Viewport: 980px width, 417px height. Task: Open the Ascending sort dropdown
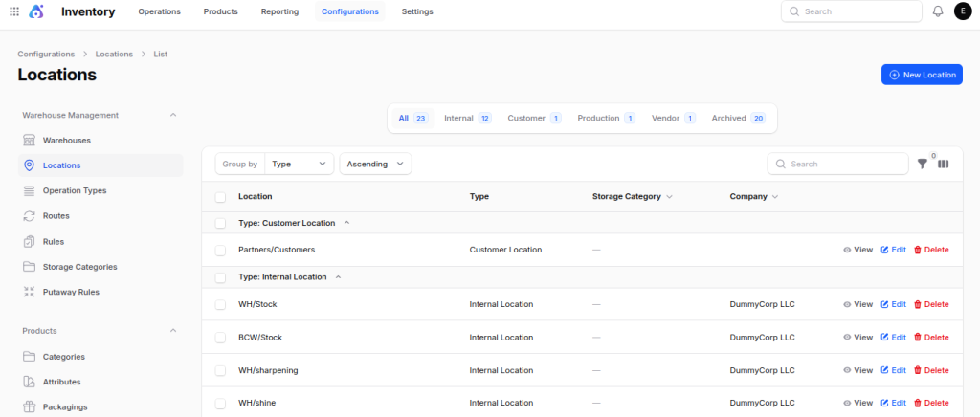point(375,164)
